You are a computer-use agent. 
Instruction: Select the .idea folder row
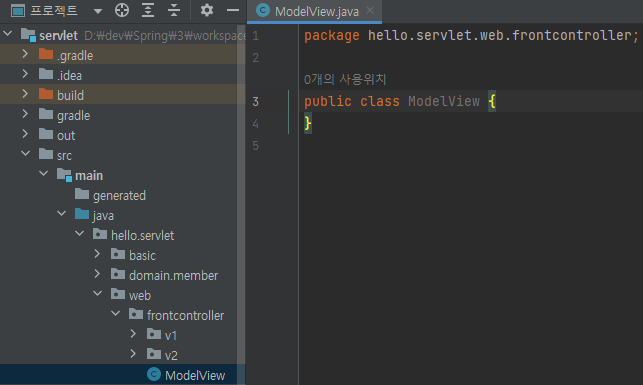pyautogui.click(x=123, y=75)
